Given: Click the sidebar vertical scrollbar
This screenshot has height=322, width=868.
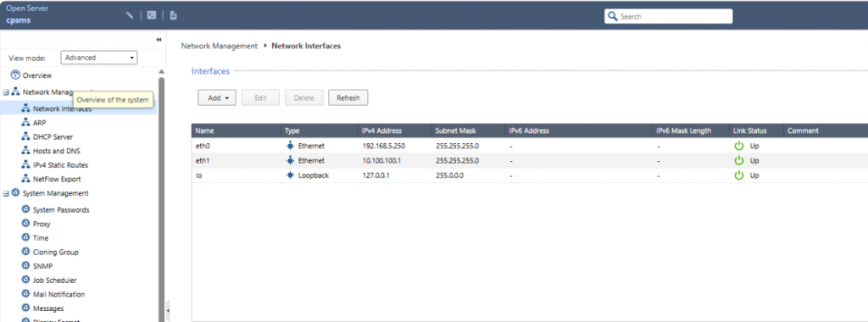Looking at the screenshot, I should [x=162, y=199].
